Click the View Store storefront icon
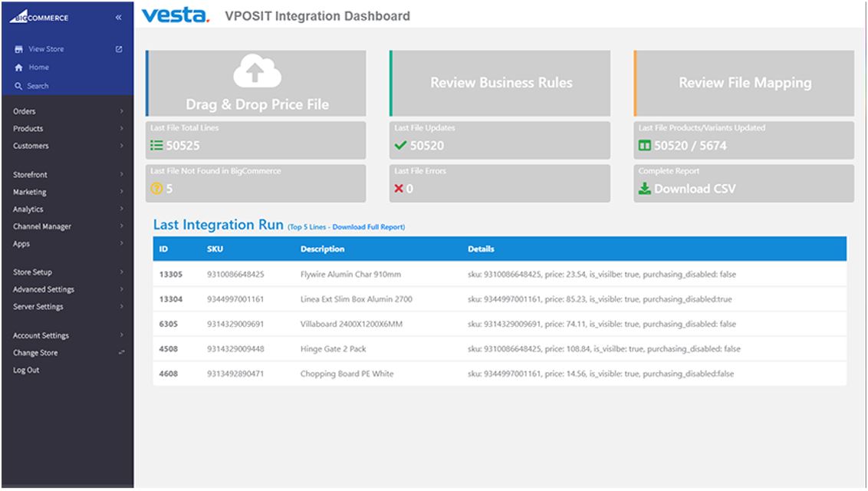868x491 pixels. [19, 49]
